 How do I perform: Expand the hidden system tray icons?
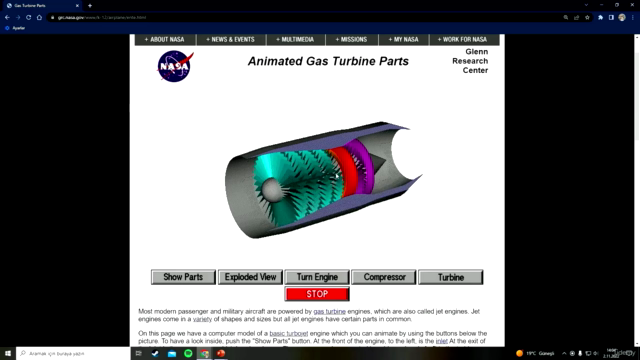564,353
